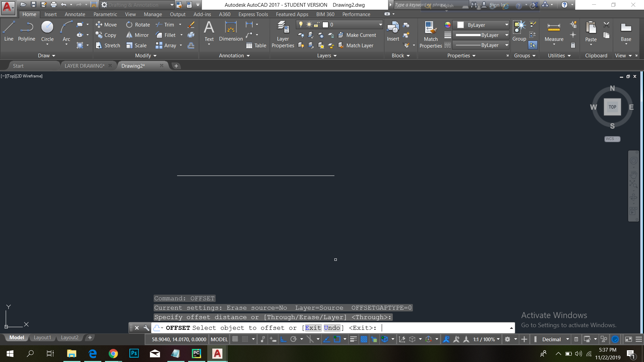Toggle snap mode in status bar
Viewport: 644px width, 362px height.
(245, 339)
